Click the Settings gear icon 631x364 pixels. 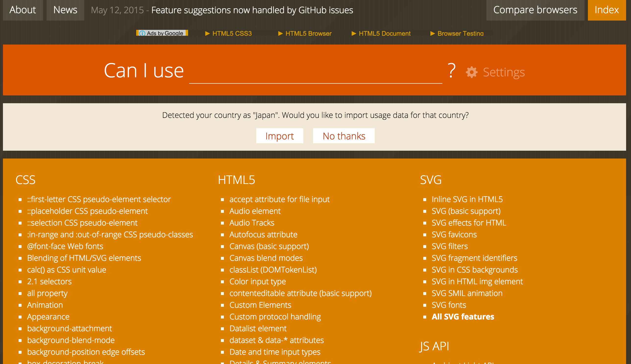pyautogui.click(x=472, y=72)
